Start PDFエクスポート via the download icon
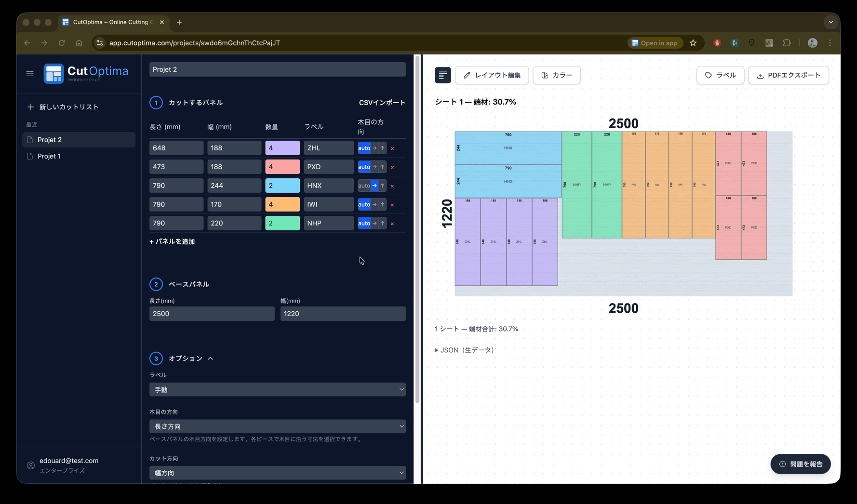 click(x=761, y=75)
